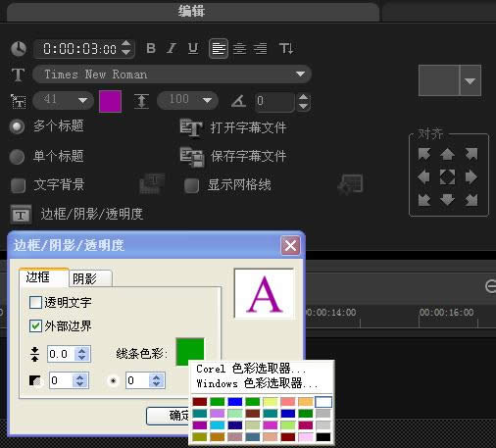This screenshot has height=448, width=496.
Task: Choose Windows 色彩选取器 menu entry
Action: 257,383
